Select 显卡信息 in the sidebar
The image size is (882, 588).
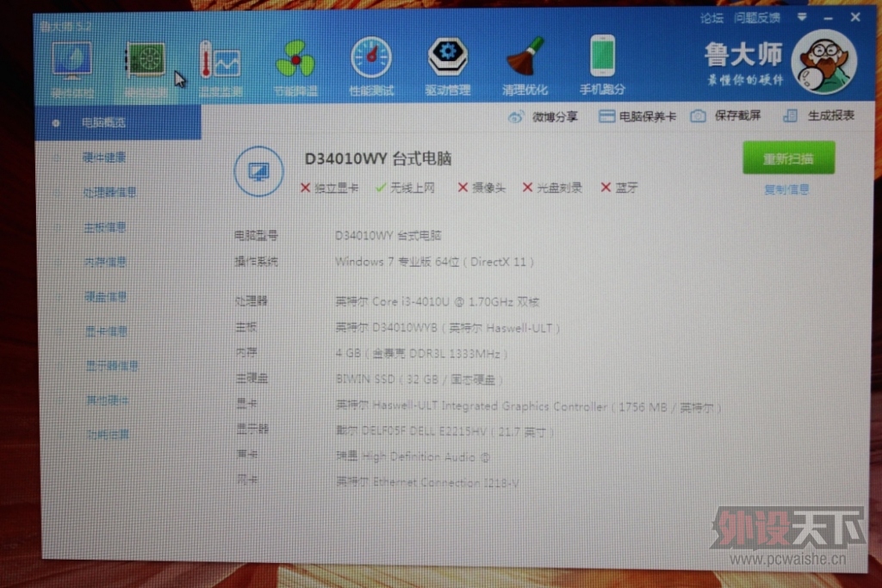point(106,331)
